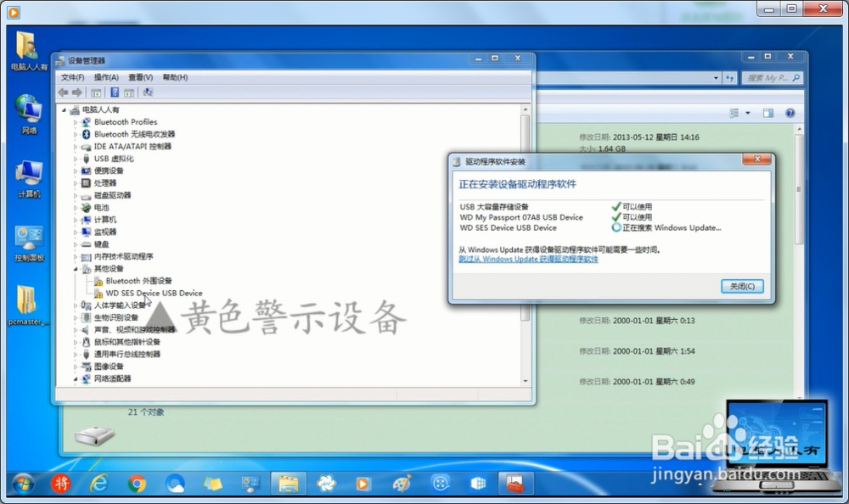Open the 查看(V) menu
This screenshot has width=849, height=504.
coord(140,77)
